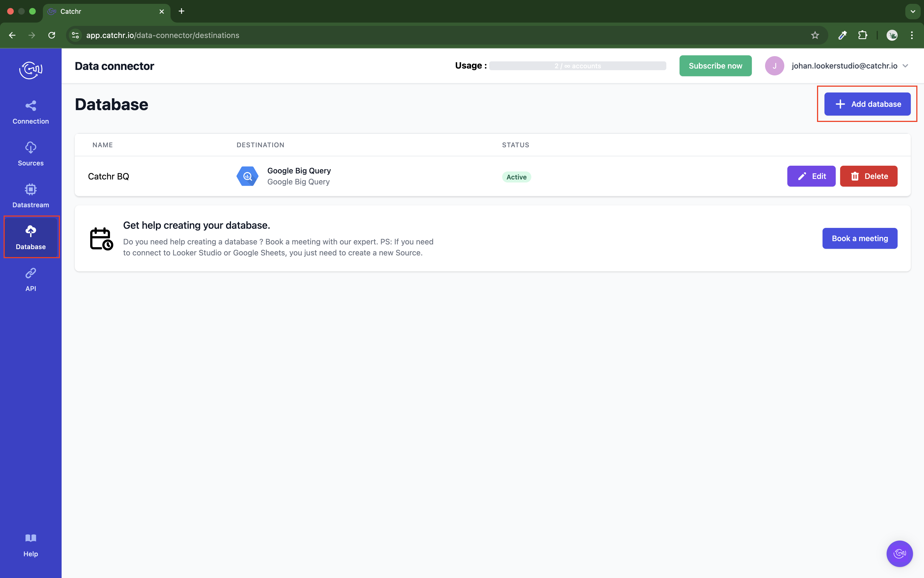
Task: Click the Data connector page title
Action: [115, 66]
